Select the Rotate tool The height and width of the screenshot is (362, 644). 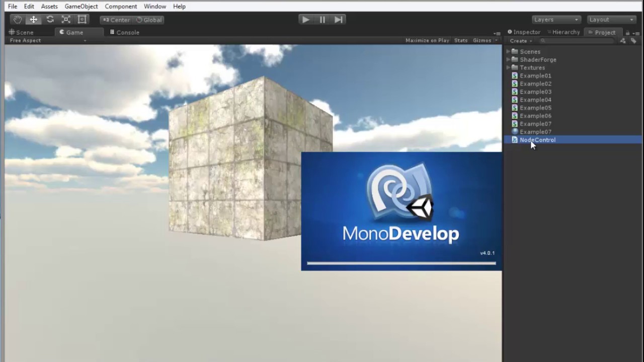point(49,19)
